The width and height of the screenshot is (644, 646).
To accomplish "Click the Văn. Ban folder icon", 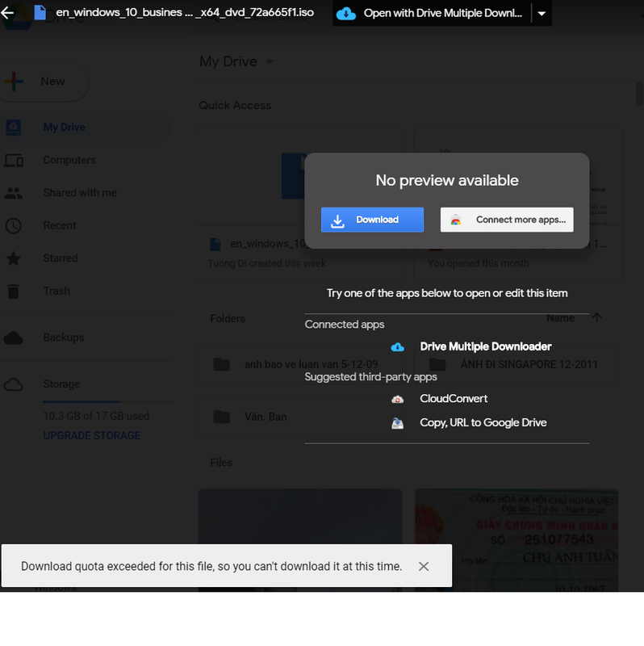I will [222, 417].
